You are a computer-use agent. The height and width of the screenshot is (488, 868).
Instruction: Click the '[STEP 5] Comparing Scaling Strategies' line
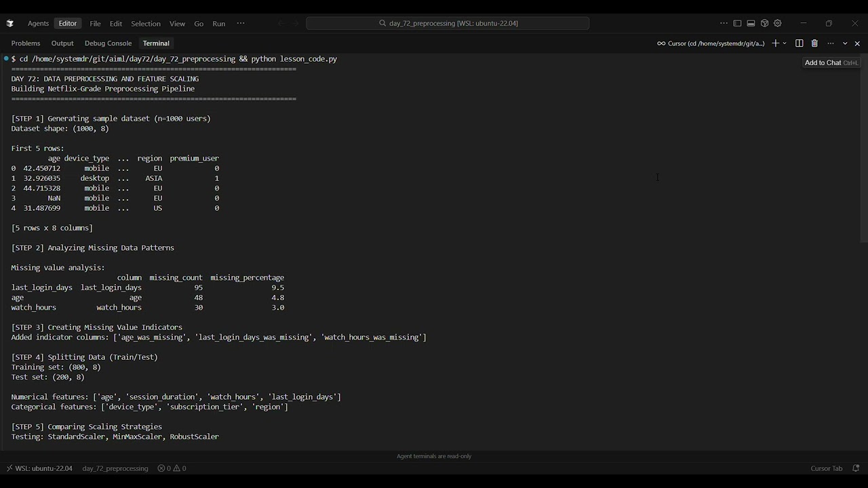[86, 427]
